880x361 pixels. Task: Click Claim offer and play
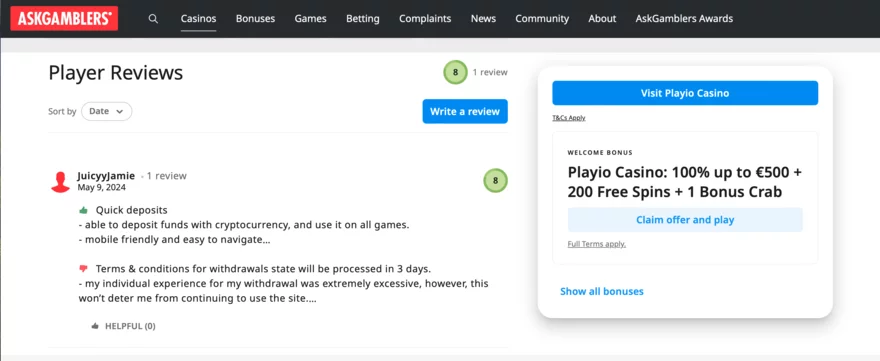pyautogui.click(x=685, y=220)
